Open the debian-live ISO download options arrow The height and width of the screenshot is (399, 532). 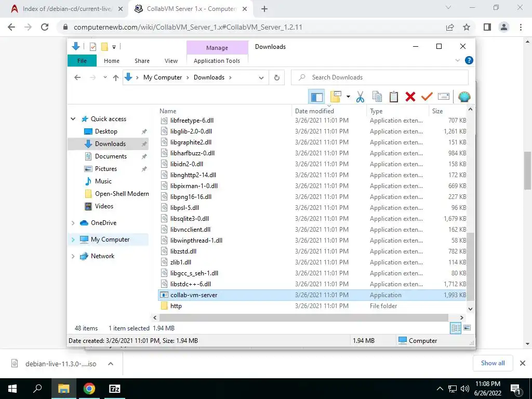point(110,364)
